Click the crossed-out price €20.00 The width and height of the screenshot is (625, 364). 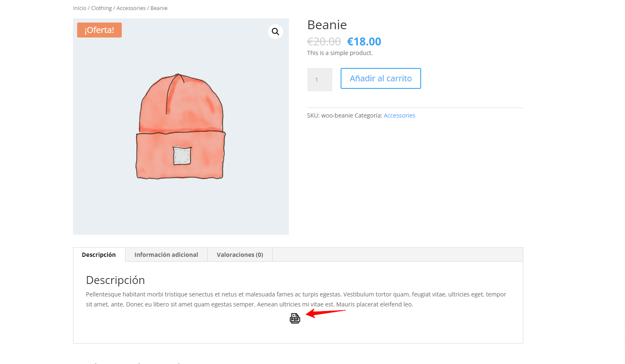[324, 42]
